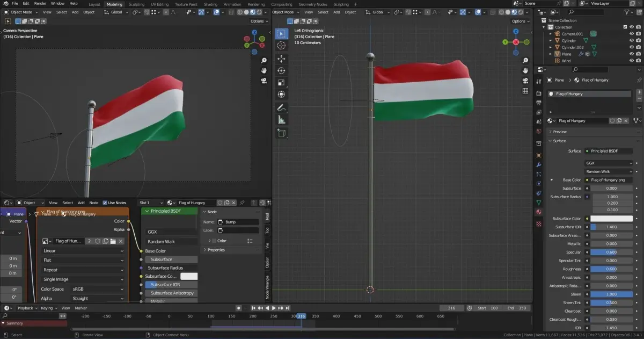
Task: Open Global transform orientation dropdown in right viewport
Action: 377,12
